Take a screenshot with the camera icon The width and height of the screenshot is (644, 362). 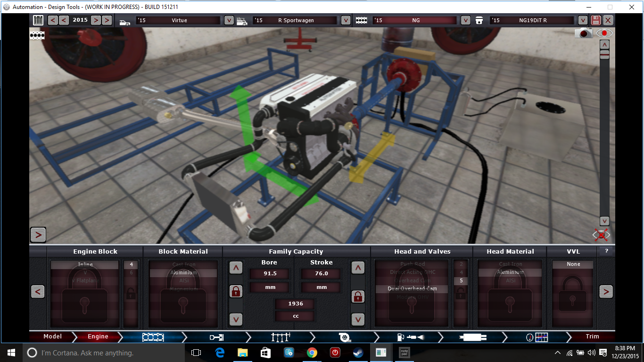pyautogui.click(x=584, y=33)
